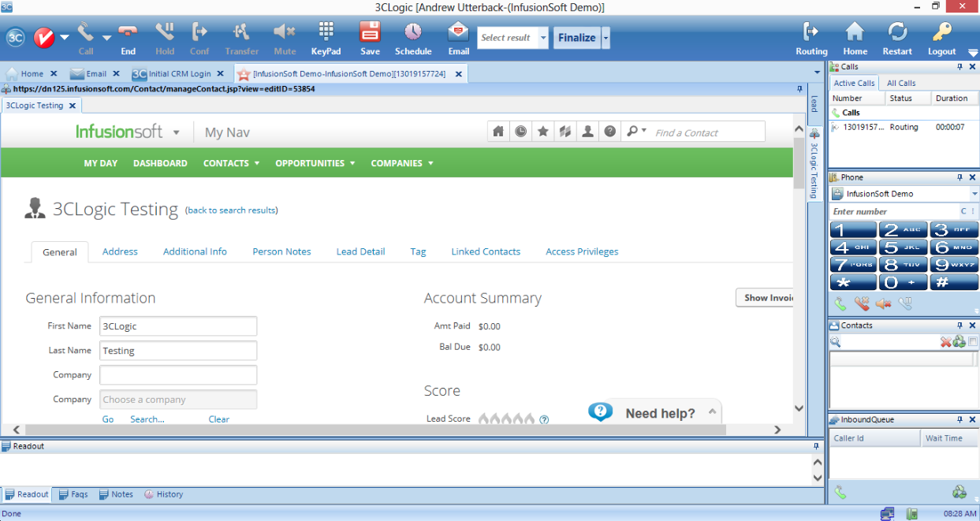Viewport: 980px width, 521px height.
Task: Open the Additional Info tab
Action: pos(195,251)
